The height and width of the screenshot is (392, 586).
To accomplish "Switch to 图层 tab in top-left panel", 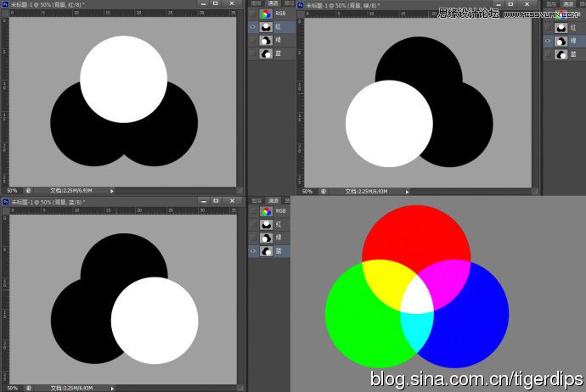I will [x=256, y=3].
